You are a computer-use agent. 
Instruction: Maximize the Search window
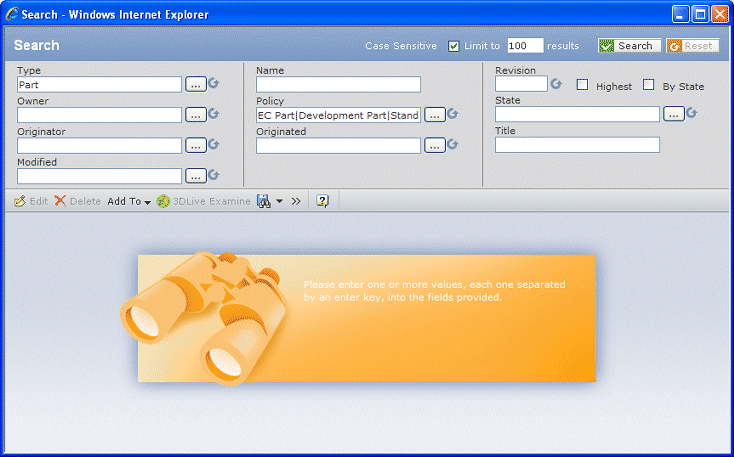(x=700, y=15)
